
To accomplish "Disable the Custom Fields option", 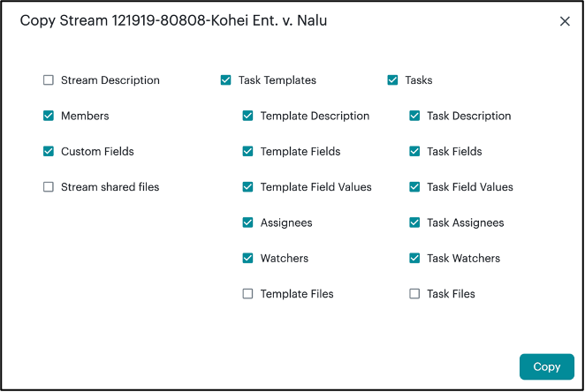I will [x=49, y=152].
